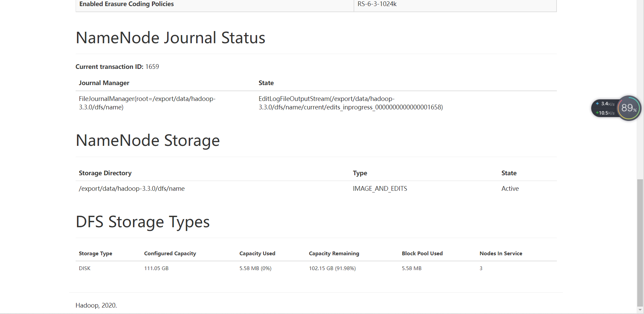Click the RS-6-3-1024k erasure coding policy value

(377, 4)
